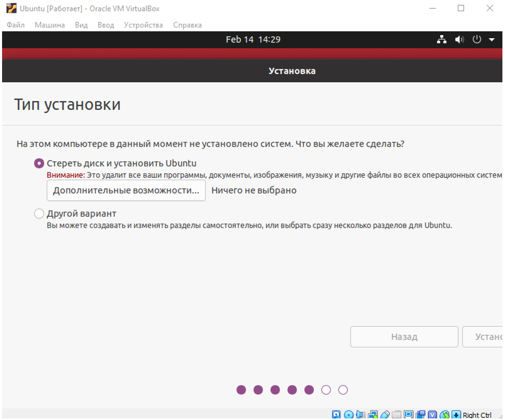The height and width of the screenshot is (420, 505).
Task: Minimize the VirtualBox window
Action: 432,8
